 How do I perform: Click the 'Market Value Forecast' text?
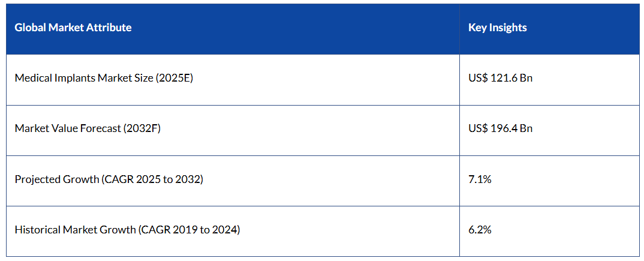[68, 128]
